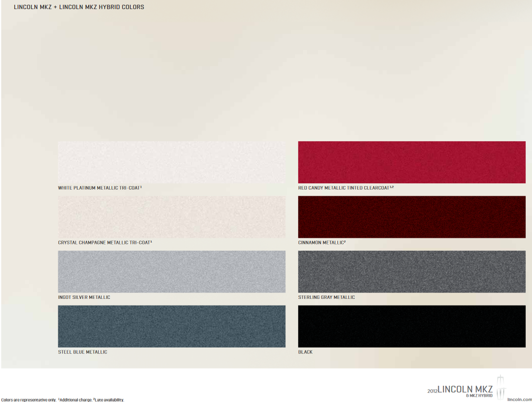532x402 pixels.
Task: Click the 'White Platinum Metallic Tri-Coat' label
Action: point(100,188)
